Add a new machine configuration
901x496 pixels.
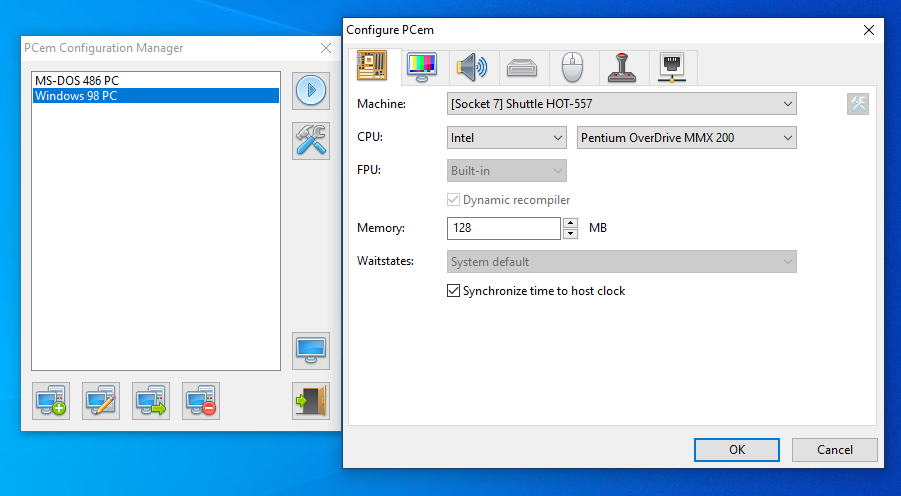click(x=51, y=401)
